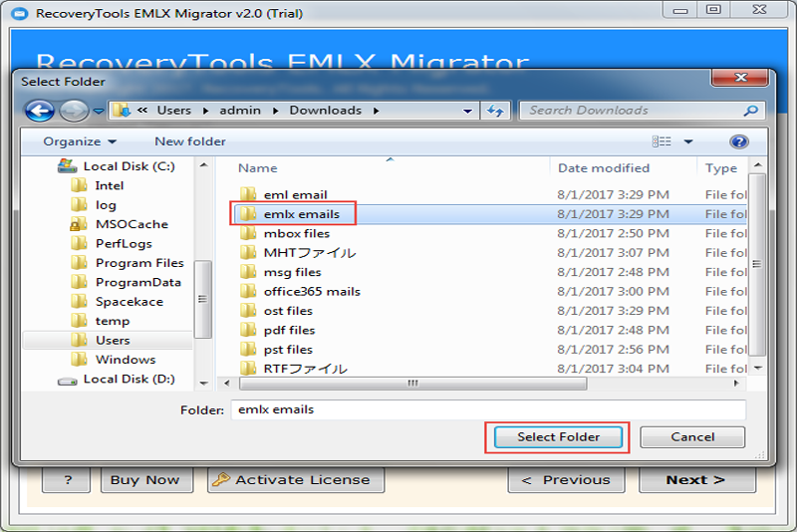This screenshot has width=797, height=532.
Task: Click Next in EMLX Migrator
Action: [x=696, y=480]
